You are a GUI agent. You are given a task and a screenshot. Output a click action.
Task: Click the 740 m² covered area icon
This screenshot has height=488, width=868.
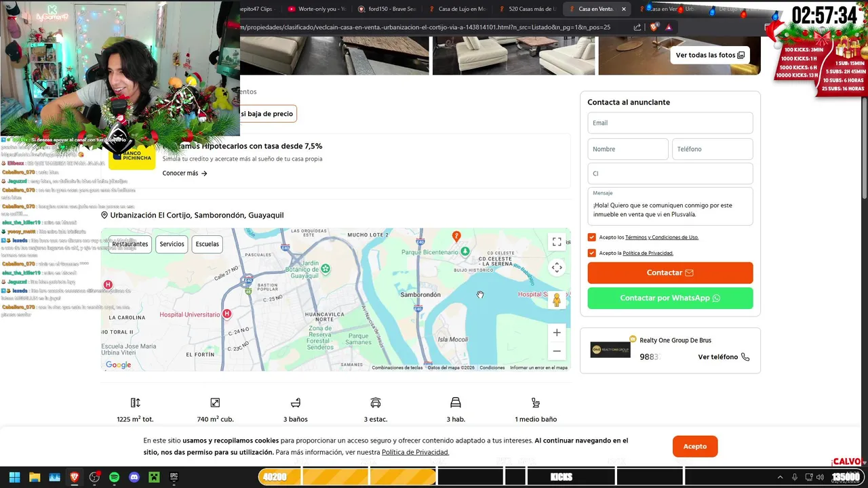215,403
